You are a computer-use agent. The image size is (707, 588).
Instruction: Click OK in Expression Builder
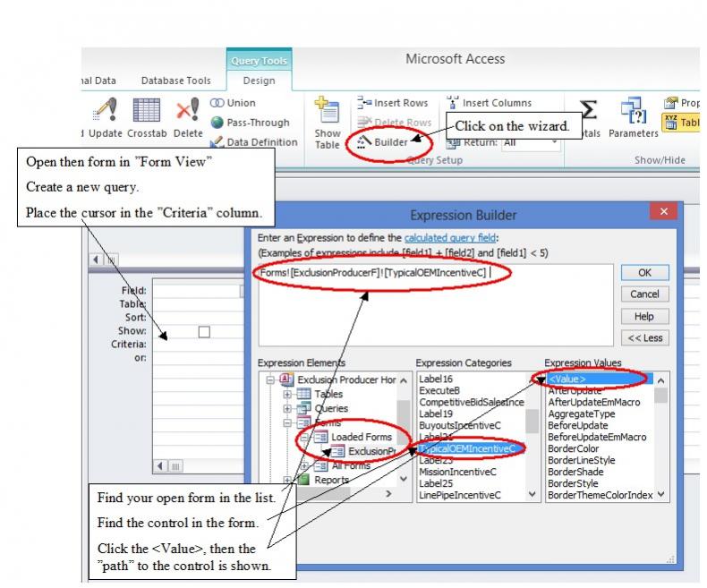(644, 272)
